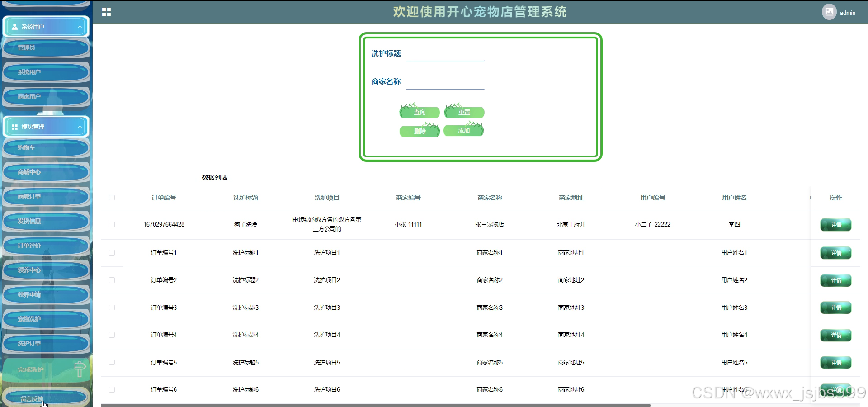Click the 删除 delete button

[420, 131]
